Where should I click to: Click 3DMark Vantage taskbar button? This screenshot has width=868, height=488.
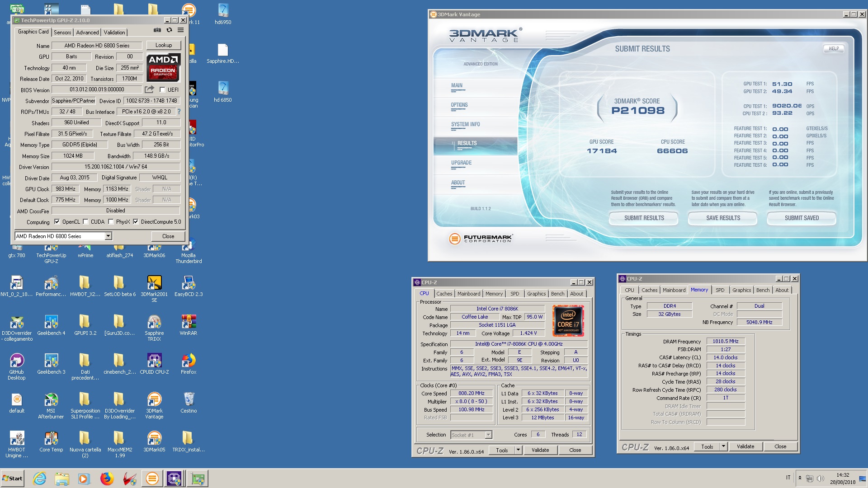[152, 478]
